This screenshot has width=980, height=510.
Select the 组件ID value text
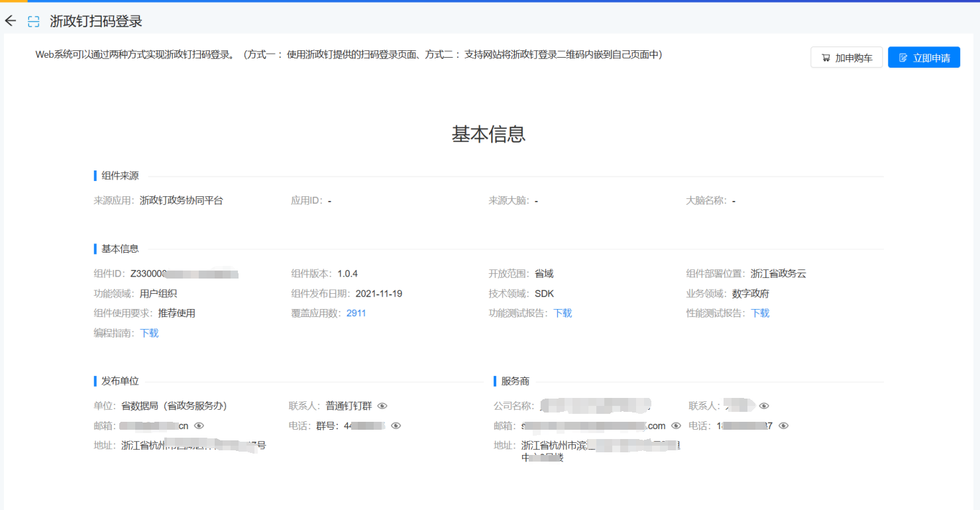pos(184,273)
